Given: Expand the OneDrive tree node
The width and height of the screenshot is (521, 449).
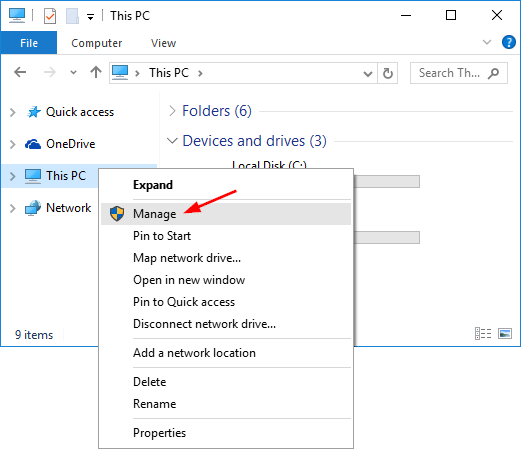Looking at the screenshot, I should (13, 144).
